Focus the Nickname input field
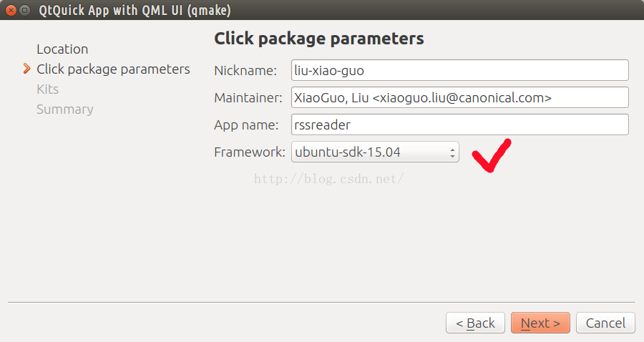The height and width of the screenshot is (342, 644). point(460,70)
